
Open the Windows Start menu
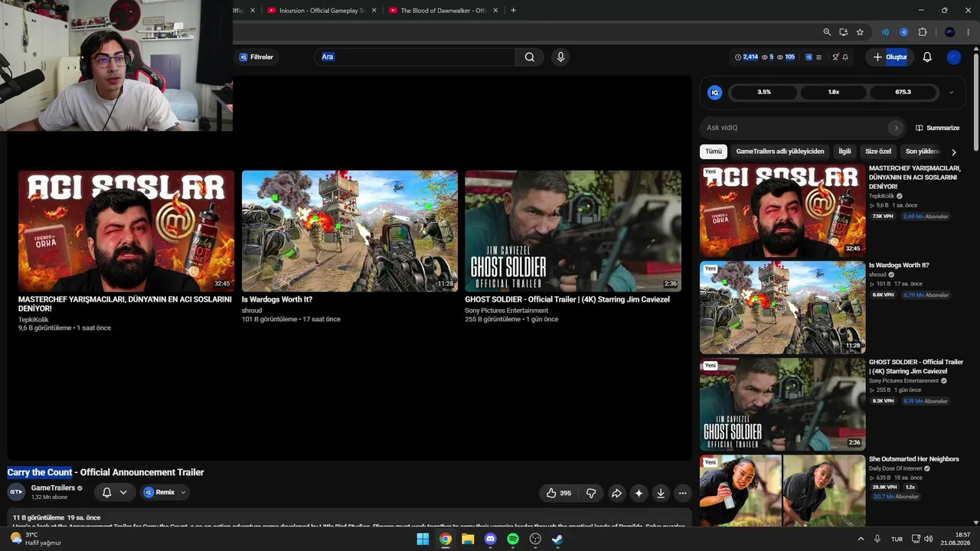click(x=423, y=539)
